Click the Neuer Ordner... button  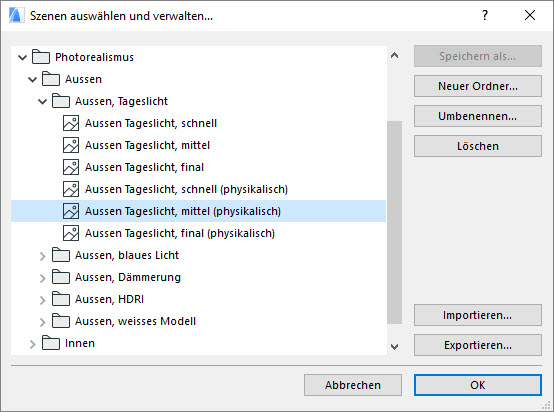coord(478,86)
